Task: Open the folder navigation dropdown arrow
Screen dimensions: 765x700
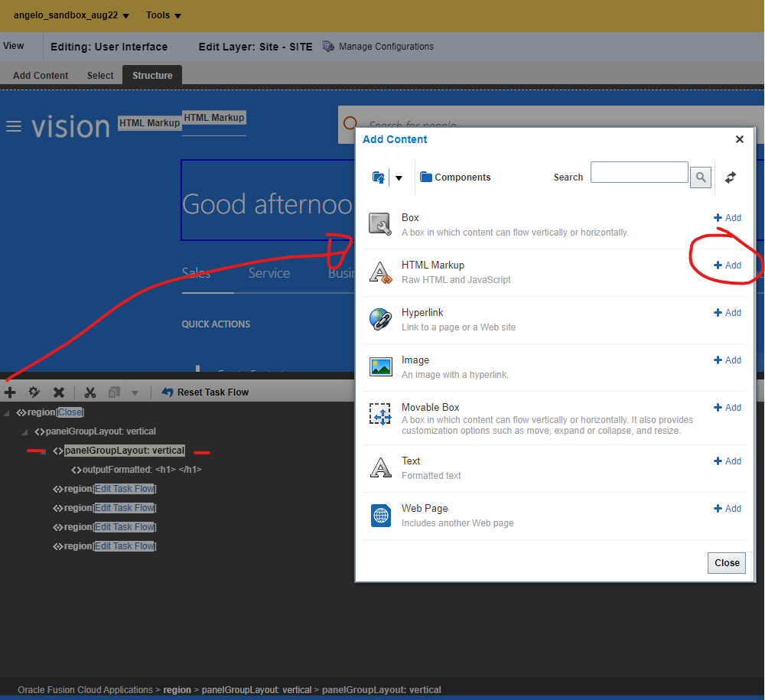Action: click(399, 178)
